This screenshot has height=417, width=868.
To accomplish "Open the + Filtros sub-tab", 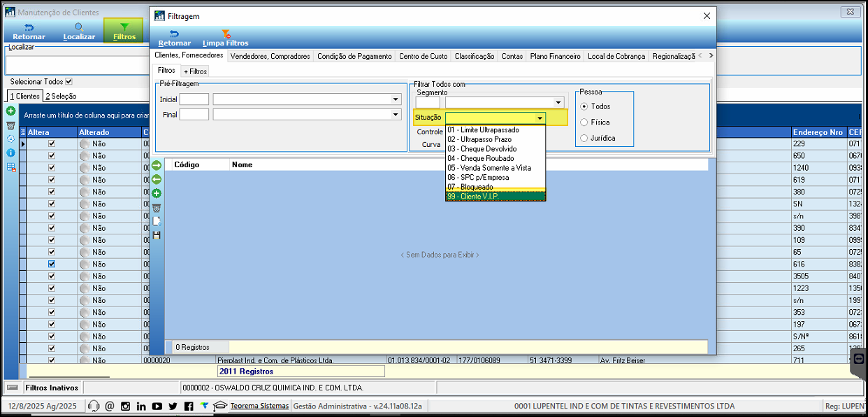I will pyautogui.click(x=195, y=71).
